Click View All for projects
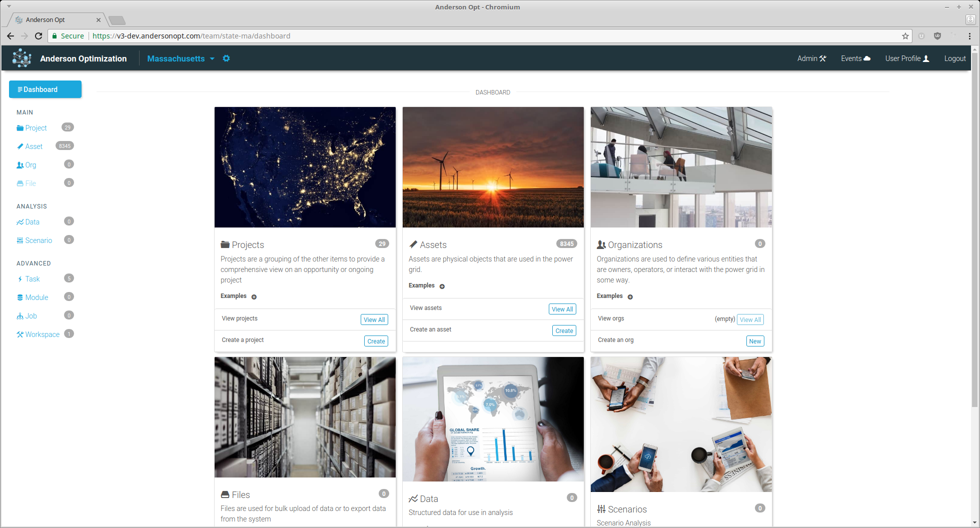The width and height of the screenshot is (980, 528). coord(374,319)
